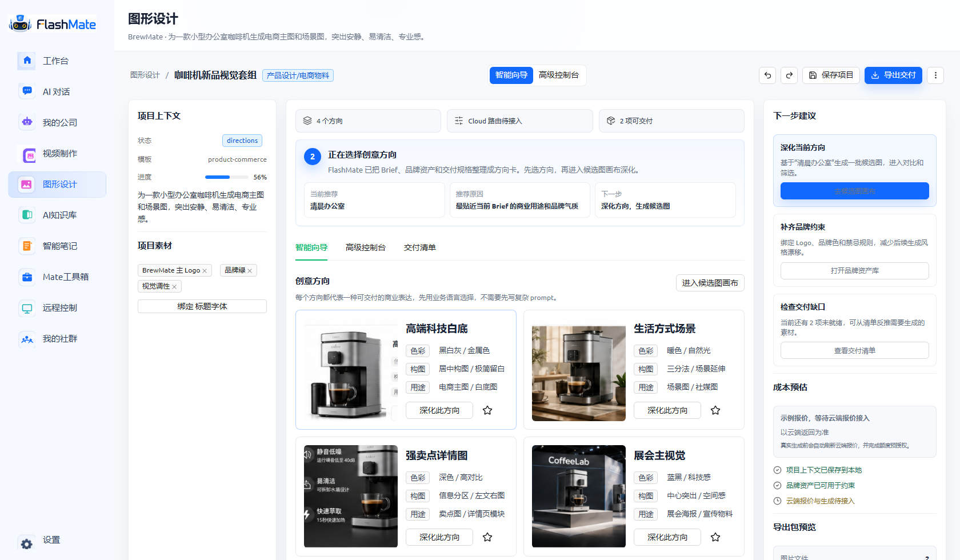Favorite the 高端科技白底 direction star

tap(487, 410)
